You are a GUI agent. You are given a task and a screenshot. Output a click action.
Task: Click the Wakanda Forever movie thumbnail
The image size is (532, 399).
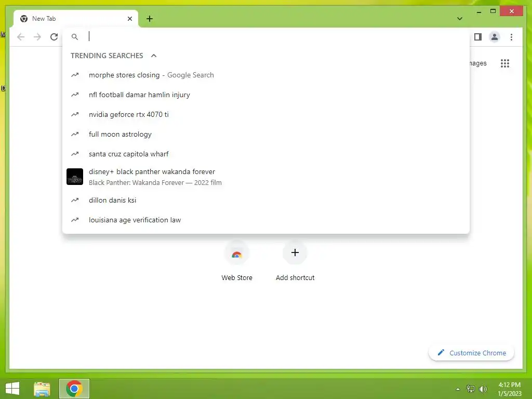[x=75, y=177]
